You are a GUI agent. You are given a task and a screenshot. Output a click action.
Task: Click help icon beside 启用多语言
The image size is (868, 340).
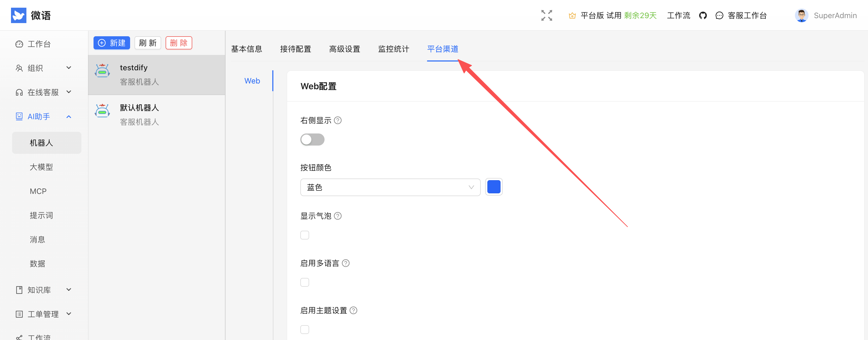click(345, 263)
